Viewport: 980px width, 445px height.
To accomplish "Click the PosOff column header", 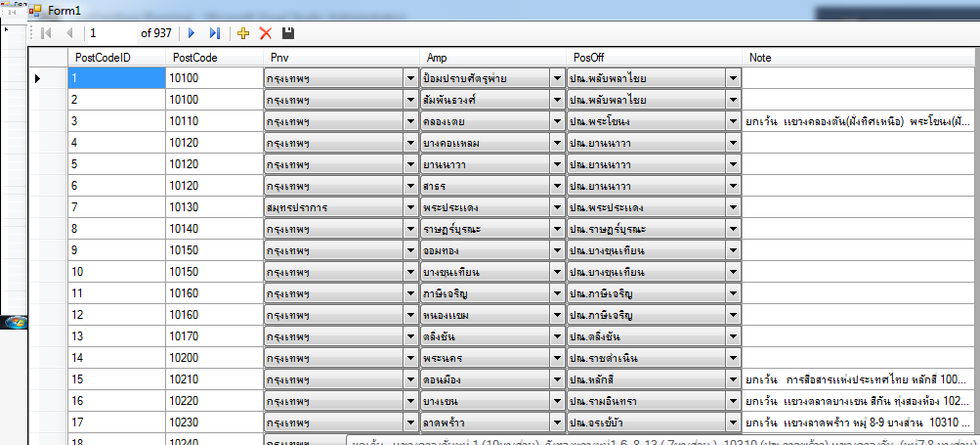I will click(x=655, y=58).
